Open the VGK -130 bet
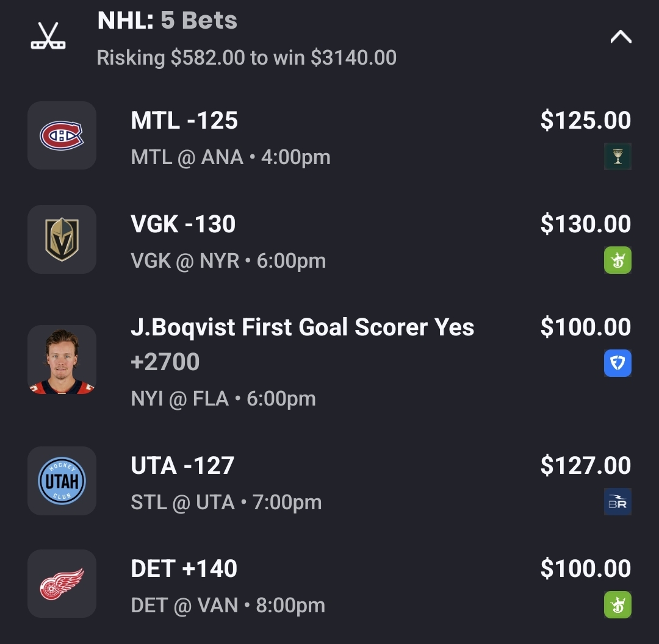659x644 pixels. click(x=183, y=224)
